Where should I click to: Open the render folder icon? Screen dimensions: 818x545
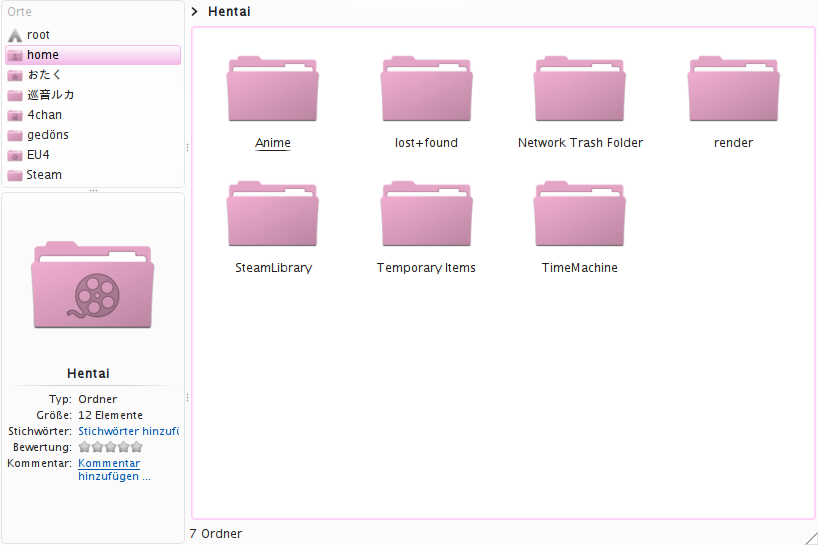(x=733, y=89)
